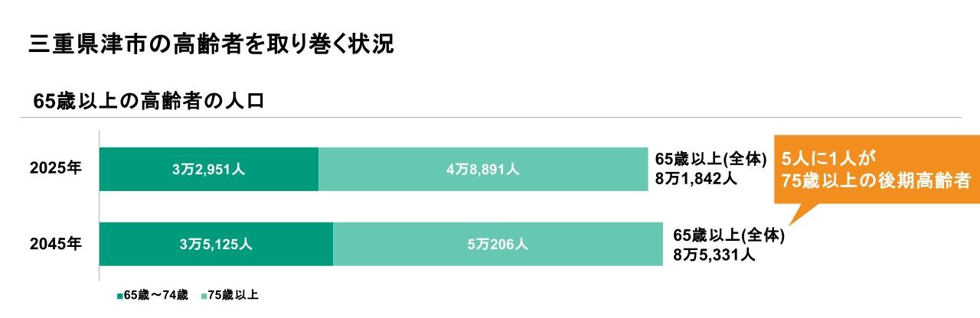
Task: Click the dark green 65歳〜74歳 legend square
Action: point(119,295)
